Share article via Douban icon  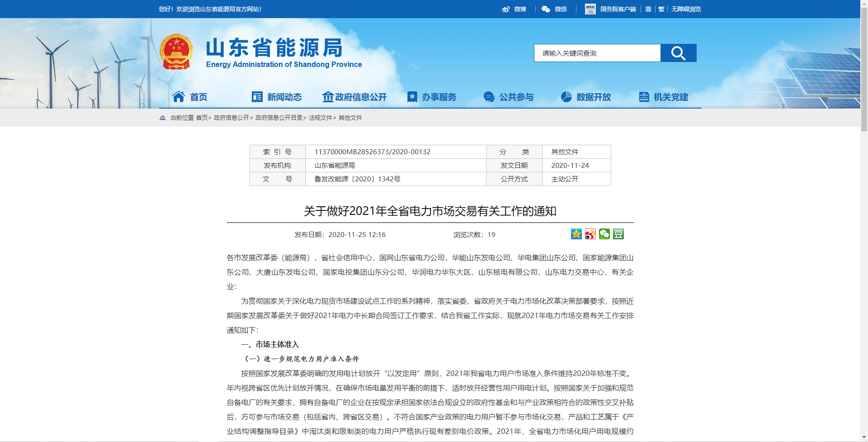(618, 234)
